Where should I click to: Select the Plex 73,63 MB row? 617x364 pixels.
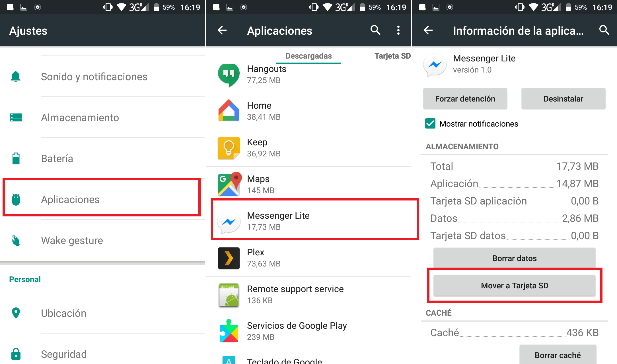tap(308, 258)
